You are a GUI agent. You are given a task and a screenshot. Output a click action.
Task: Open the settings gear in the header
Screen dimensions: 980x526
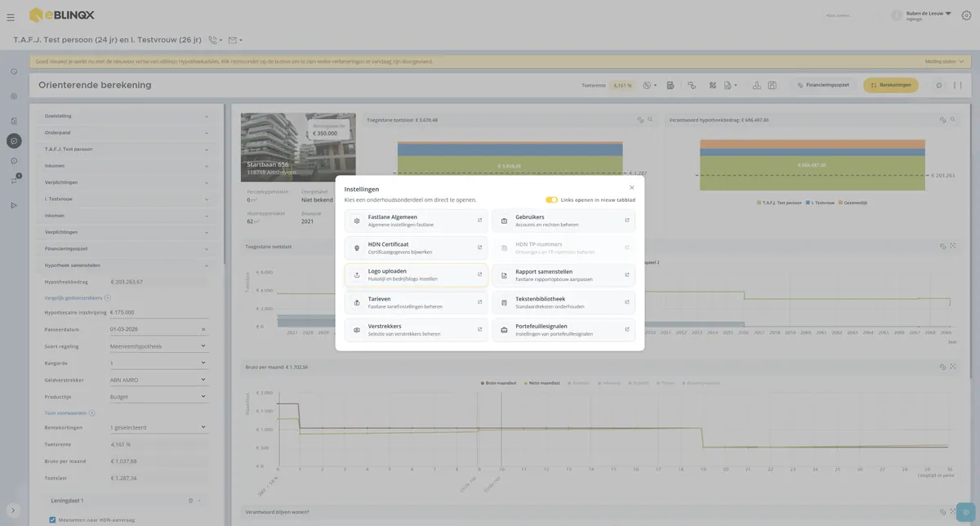pyautogui.click(x=966, y=16)
